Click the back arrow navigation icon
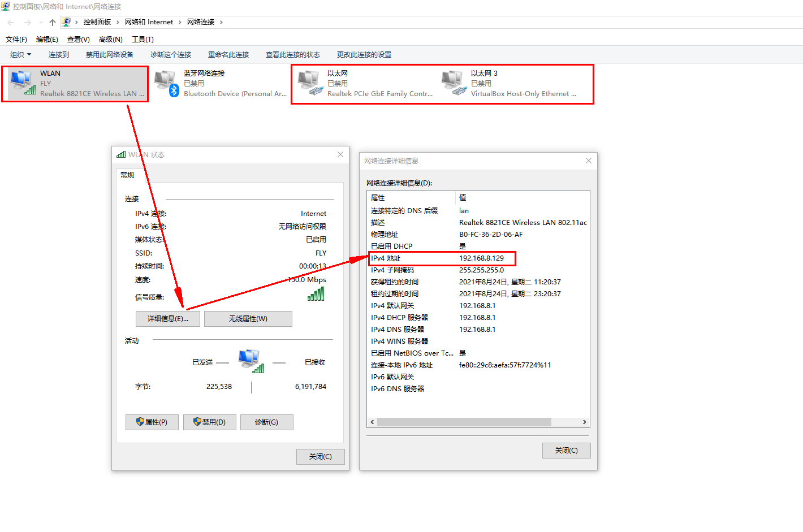The image size is (803, 532). (11, 22)
